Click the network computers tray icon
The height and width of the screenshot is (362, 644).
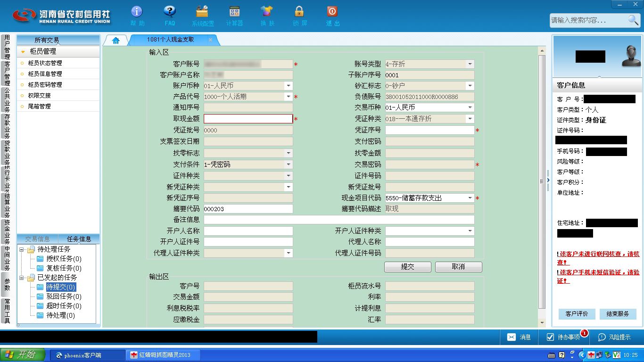pos(599,355)
